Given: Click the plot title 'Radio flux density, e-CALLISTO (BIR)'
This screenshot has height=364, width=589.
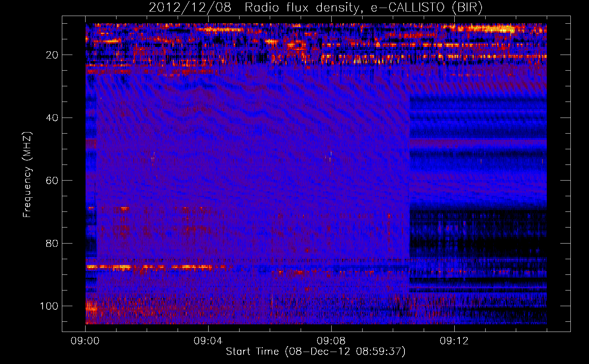Looking at the screenshot, I should coord(364,8).
